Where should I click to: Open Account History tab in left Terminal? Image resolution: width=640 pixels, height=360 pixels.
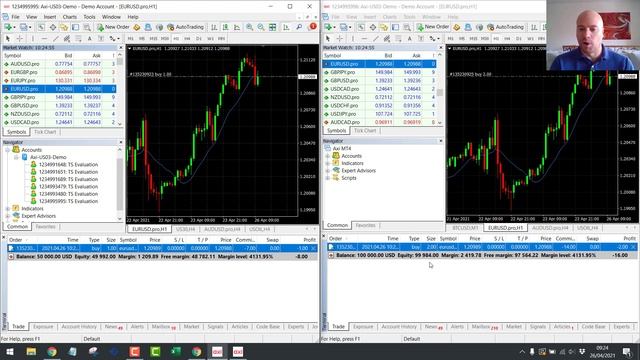pyautogui.click(x=79, y=327)
